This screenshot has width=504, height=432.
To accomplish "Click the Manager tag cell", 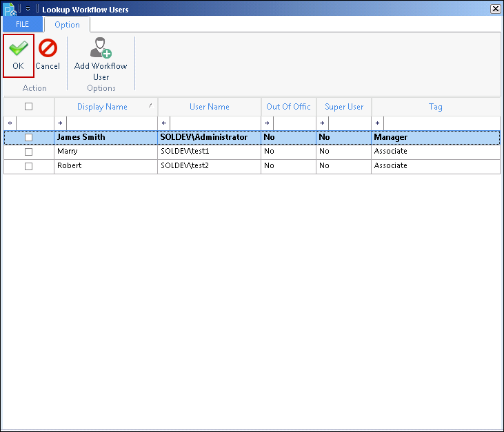I will [436, 138].
